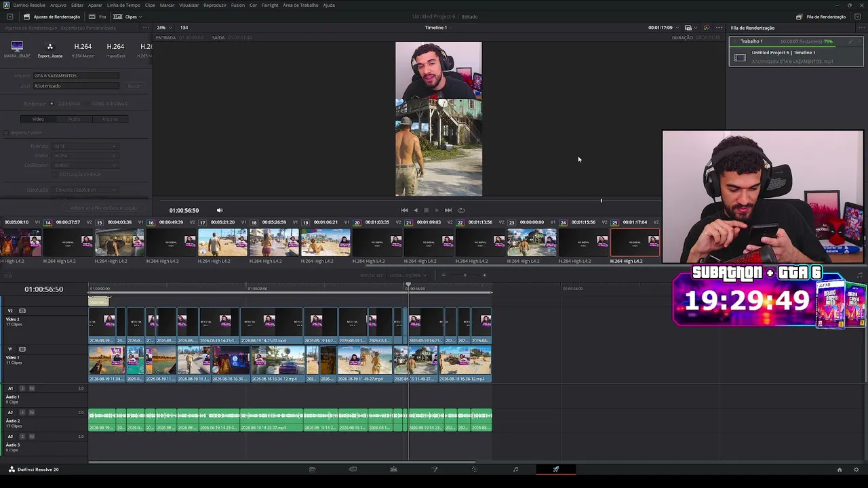Select clip thumbnail number 25

click(635, 242)
